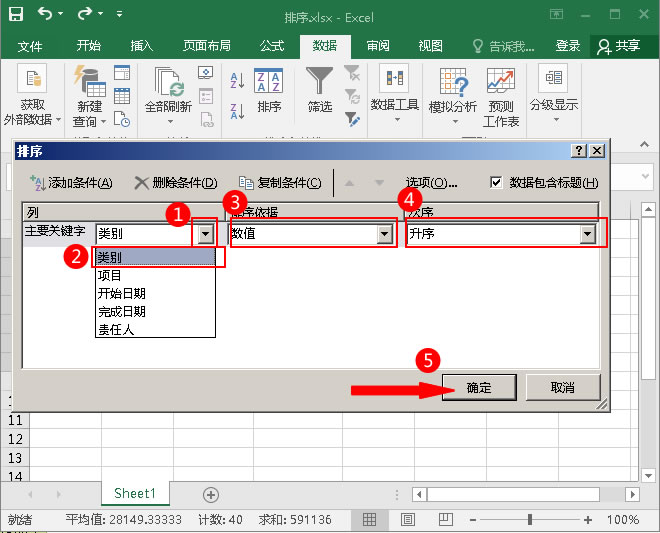
Task: Sort descending Z to A
Action: click(237, 112)
